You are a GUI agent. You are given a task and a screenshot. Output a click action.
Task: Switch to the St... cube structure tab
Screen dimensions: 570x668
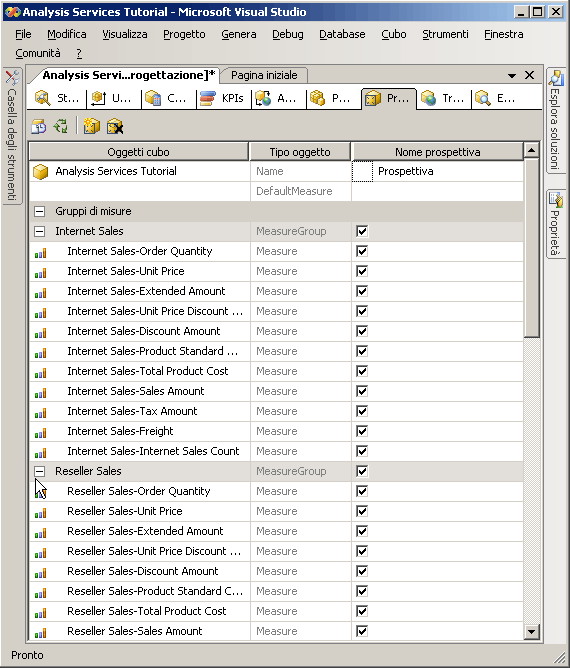pos(58,98)
